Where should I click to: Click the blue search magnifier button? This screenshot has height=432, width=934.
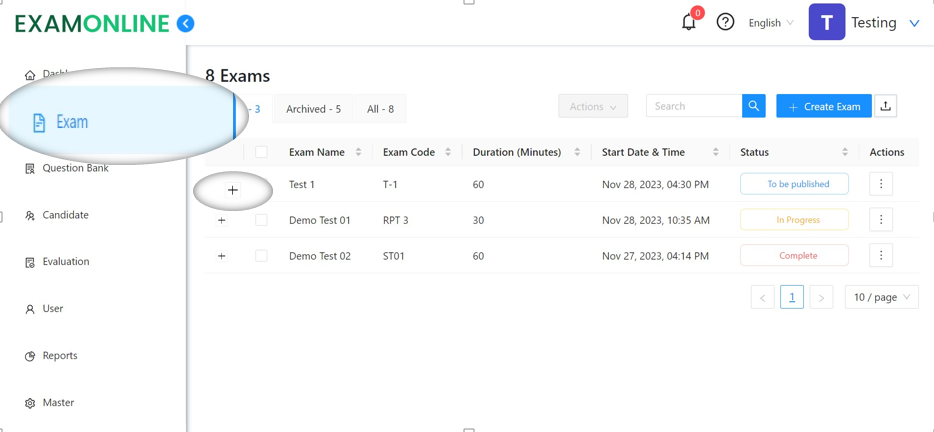[754, 106]
